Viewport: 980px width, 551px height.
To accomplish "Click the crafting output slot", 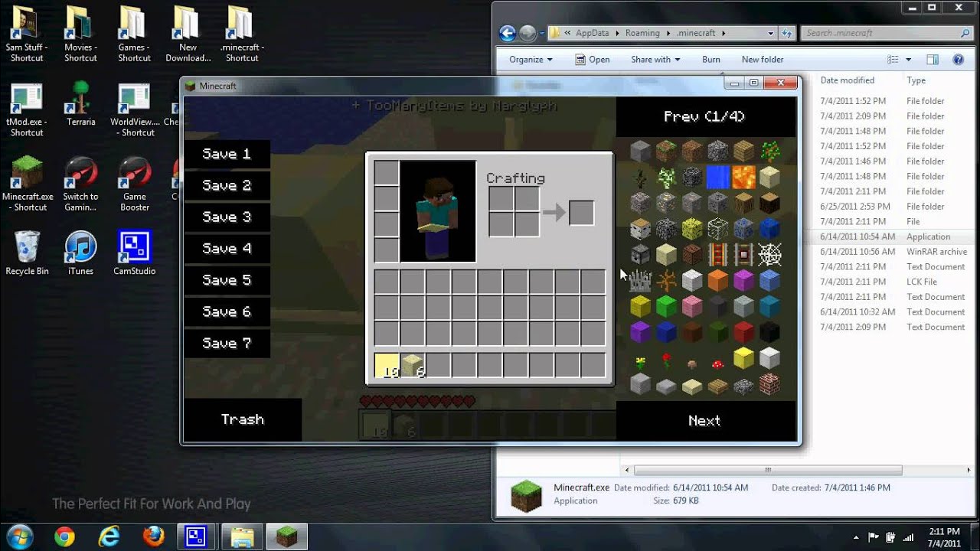I will pos(581,213).
